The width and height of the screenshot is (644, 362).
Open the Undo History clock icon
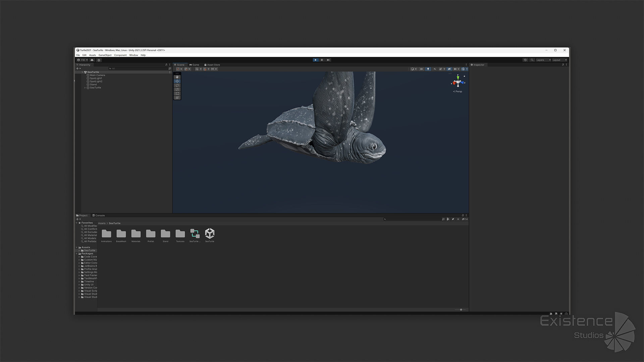coord(525,60)
